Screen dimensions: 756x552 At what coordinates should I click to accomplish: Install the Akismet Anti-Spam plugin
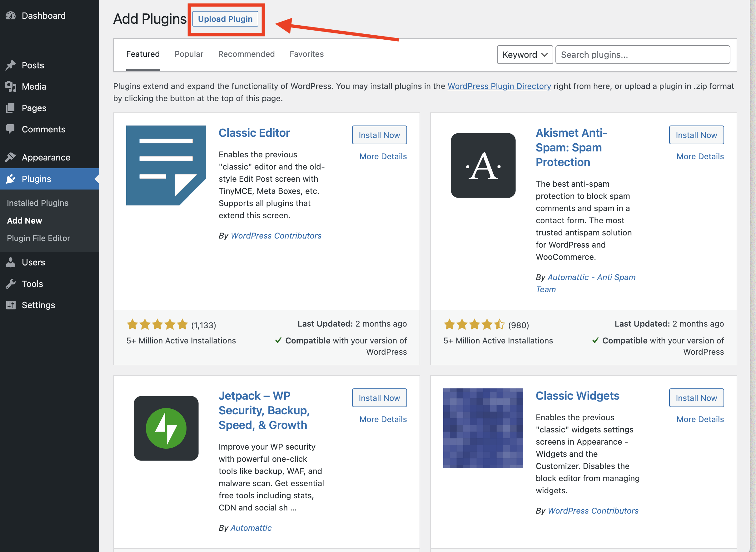[696, 135]
